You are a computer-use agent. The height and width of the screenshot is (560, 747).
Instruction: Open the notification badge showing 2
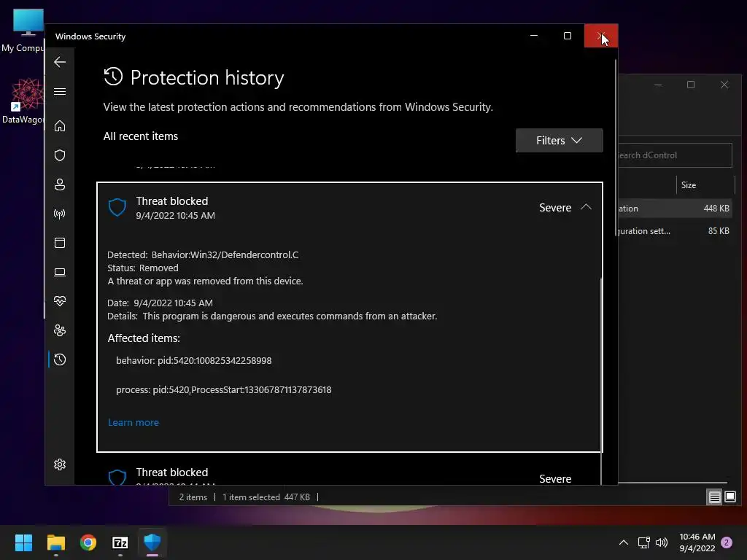coord(727,542)
